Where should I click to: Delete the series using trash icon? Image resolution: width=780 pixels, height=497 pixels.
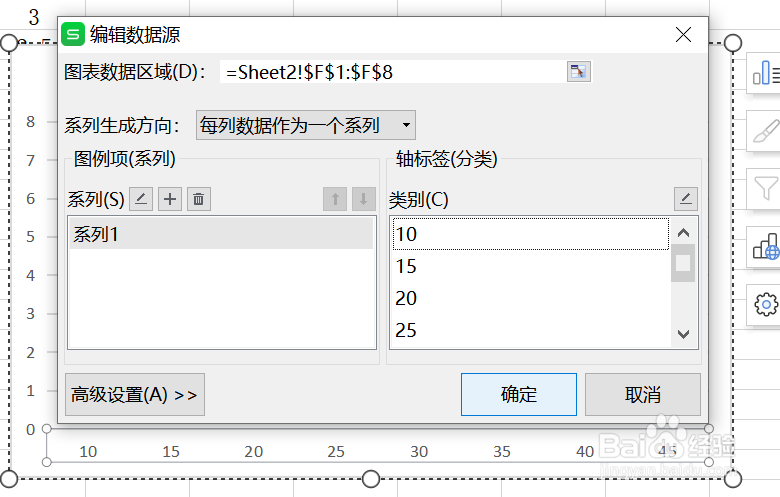click(199, 199)
